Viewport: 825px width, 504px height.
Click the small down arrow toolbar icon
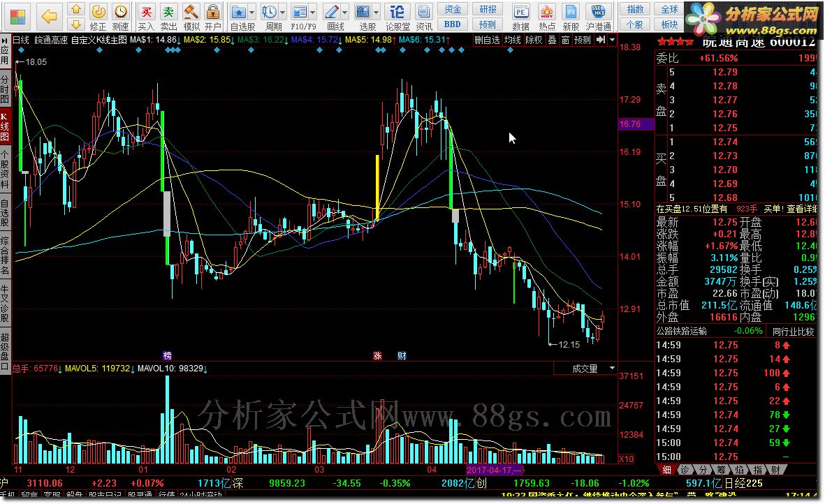pyautogui.click(x=76, y=24)
